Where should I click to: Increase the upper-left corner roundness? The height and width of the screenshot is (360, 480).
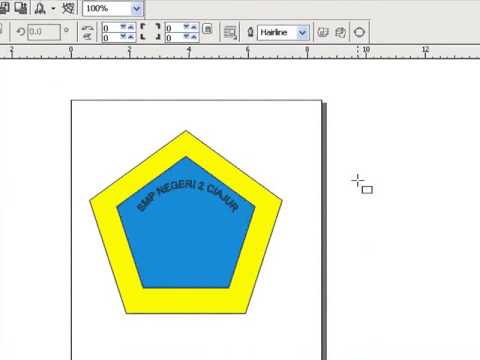131,27
